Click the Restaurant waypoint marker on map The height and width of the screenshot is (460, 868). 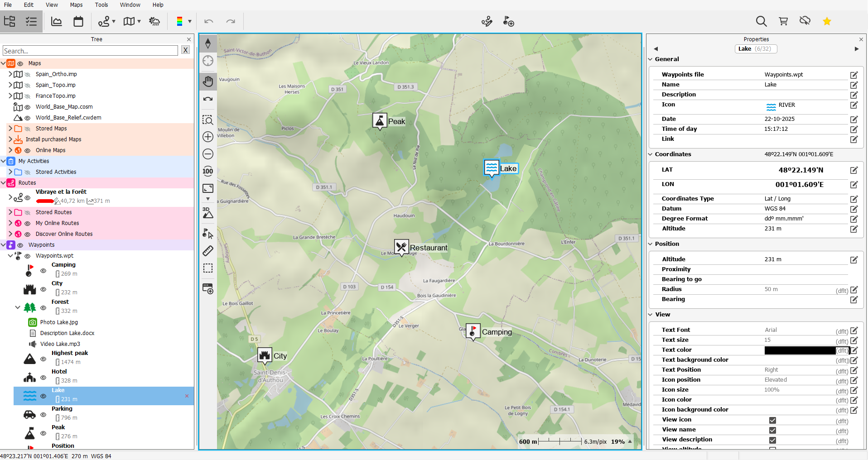[x=401, y=247]
